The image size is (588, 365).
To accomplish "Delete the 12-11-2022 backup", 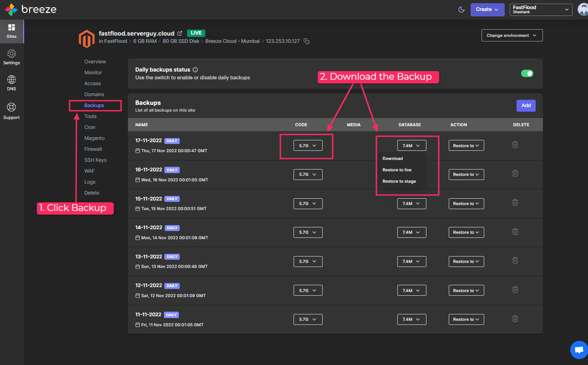I will (515, 289).
